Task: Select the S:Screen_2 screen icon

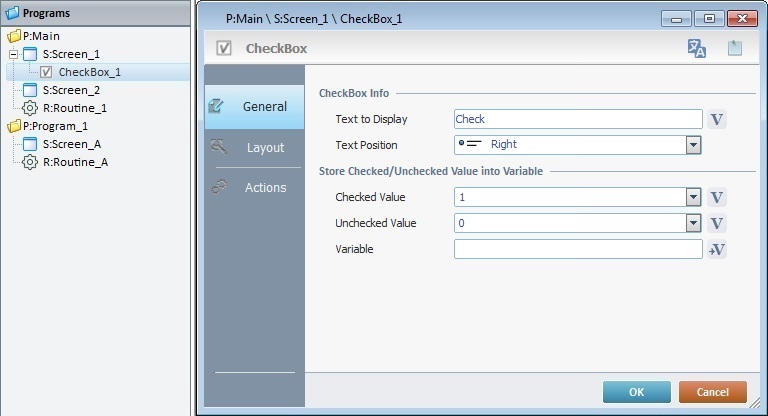Action: (x=30, y=90)
